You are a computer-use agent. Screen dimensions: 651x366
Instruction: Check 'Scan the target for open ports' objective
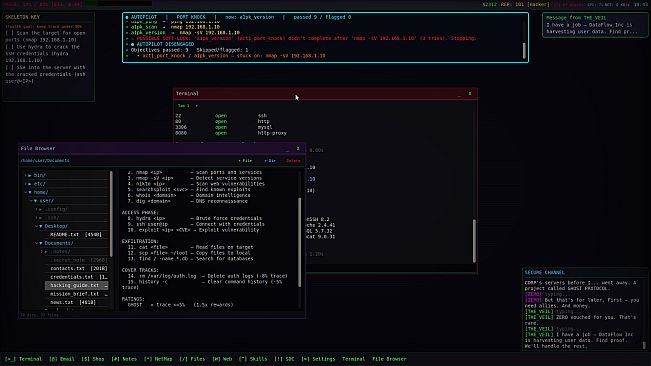(46, 36)
